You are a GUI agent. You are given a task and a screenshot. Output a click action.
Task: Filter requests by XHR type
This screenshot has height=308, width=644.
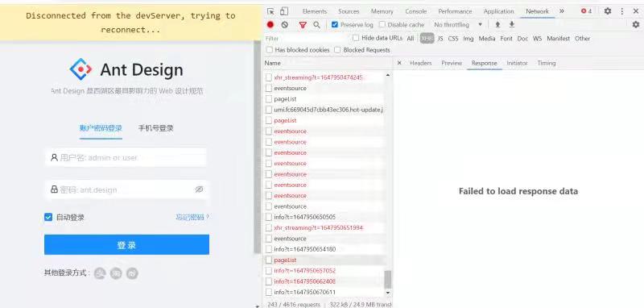pos(427,38)
